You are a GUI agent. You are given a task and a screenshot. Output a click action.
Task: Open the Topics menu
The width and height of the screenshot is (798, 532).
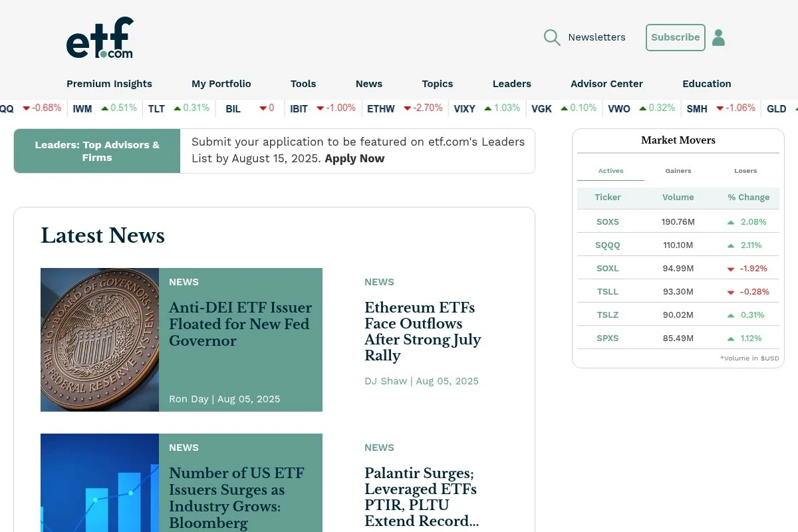click(x=438, y=84)
